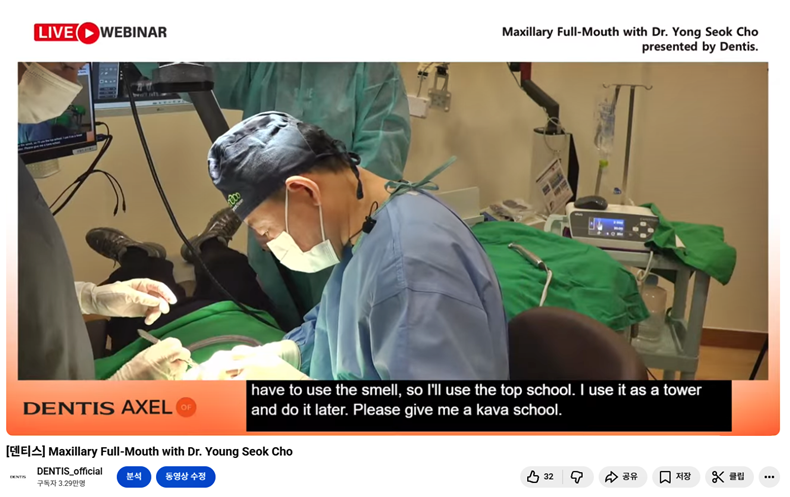The image size is (790, 497).
Task: Click the blue 분석 analytics button
Action: (134, 477)
